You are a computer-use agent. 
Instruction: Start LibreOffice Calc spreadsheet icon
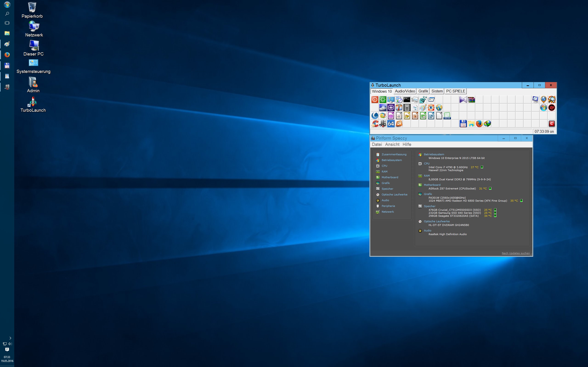[423, 116]
